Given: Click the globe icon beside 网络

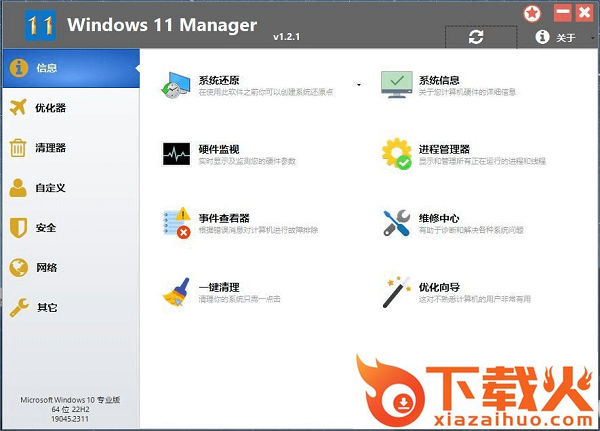Looking at the screenshot, I should click(18, 268).
